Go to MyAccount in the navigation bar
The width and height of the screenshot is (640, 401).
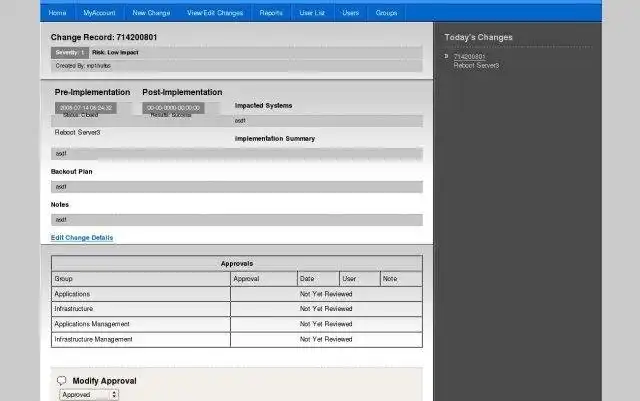coord(99,13)
